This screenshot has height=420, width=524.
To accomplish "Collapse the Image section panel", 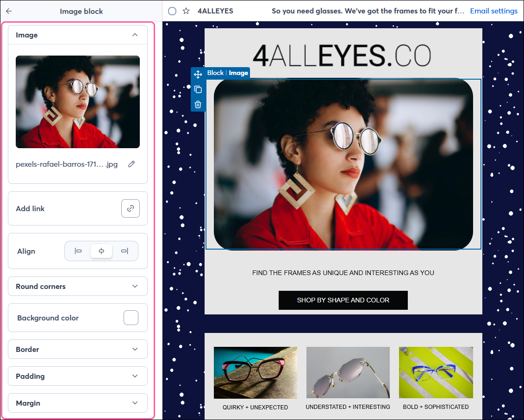I will 135,35.
